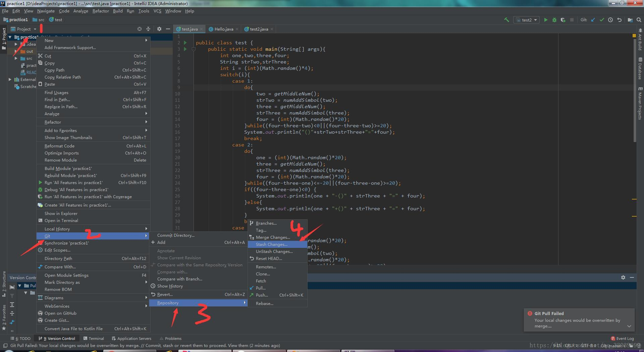Open the VCS menu in menu bar

(157, 11)
